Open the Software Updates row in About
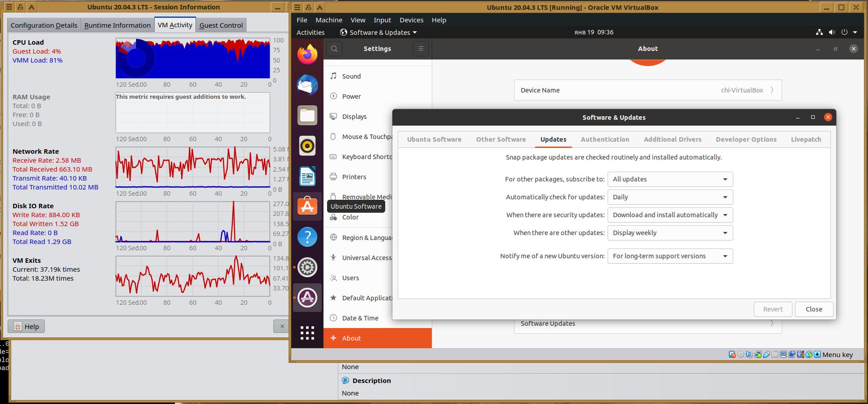The height and width of the screenshot is (404, 868). 648,324
